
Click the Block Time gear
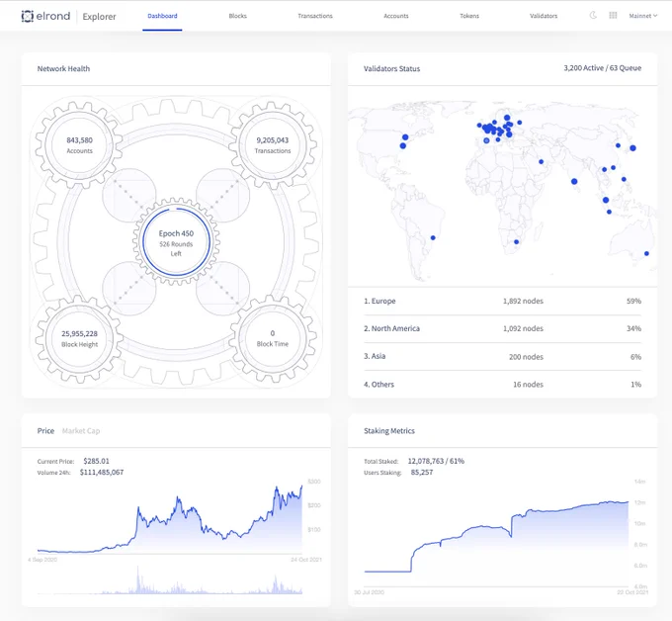tap(273, 338)
